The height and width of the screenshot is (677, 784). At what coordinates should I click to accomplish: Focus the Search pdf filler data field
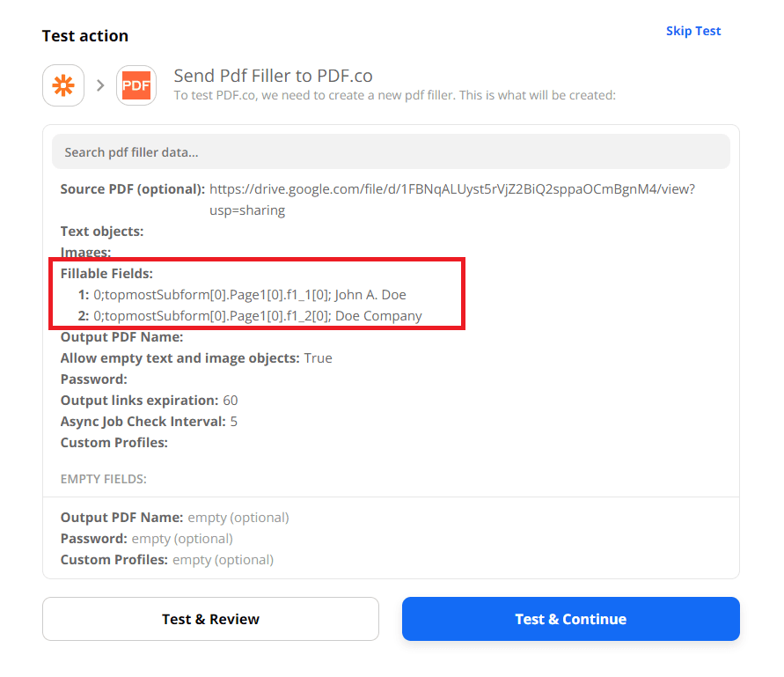click(x=391, y=151)
